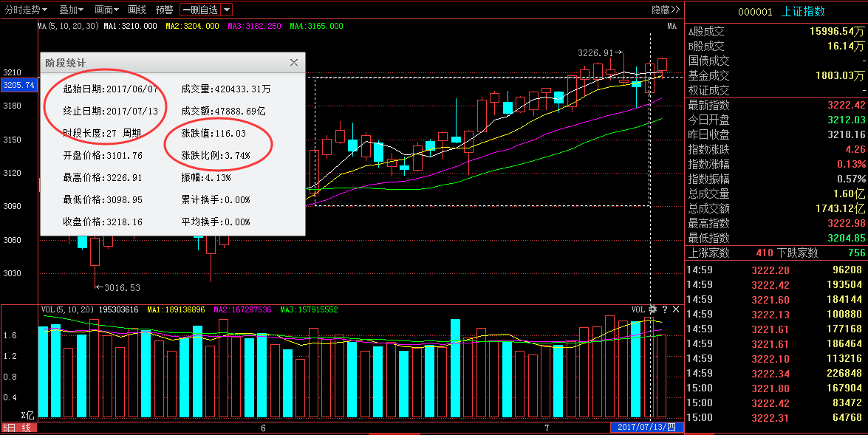Click the MA label at chart top right
The width and height of the screenshot is (868, 435).
tap(671, 26)
